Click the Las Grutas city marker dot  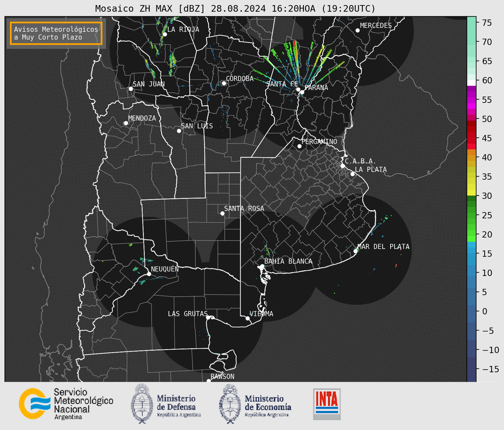[x=208, y=317]
